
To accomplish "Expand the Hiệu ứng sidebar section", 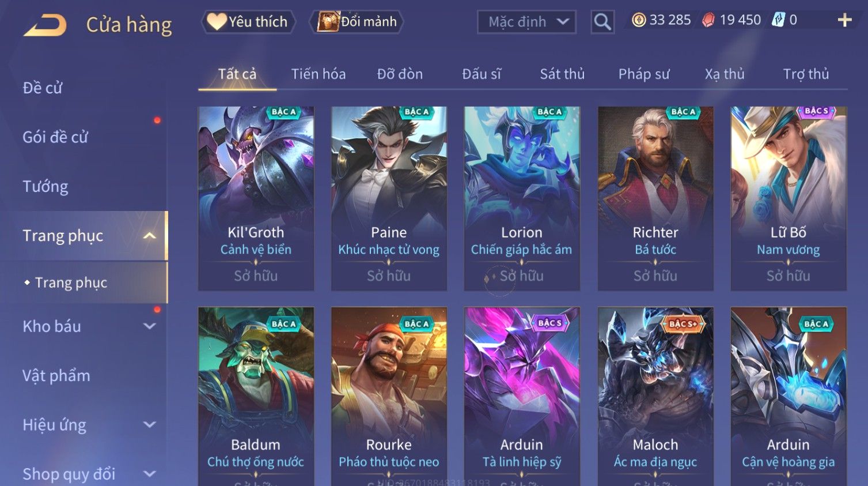I will (x=150, y=425).
